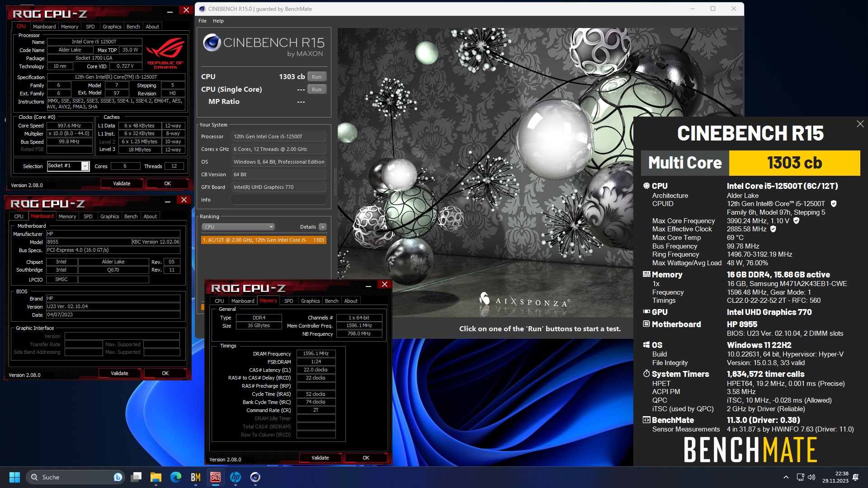
Task: Open the Cinebench Help menu
Action: click(x=218, y=21)
